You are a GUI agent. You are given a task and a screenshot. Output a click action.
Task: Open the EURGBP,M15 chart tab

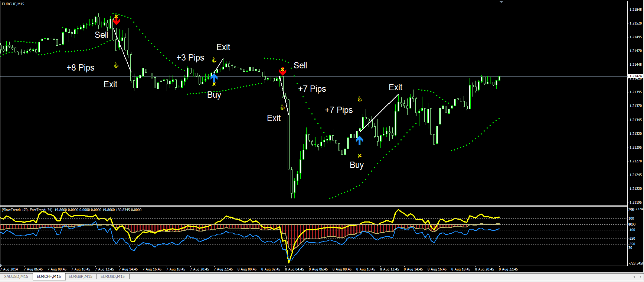coord(81,276)
